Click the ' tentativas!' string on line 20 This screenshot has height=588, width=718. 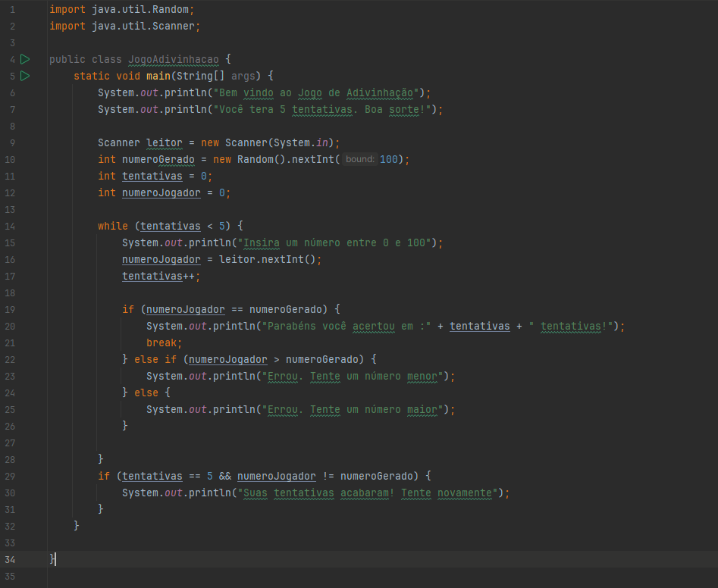pos(571,327)
